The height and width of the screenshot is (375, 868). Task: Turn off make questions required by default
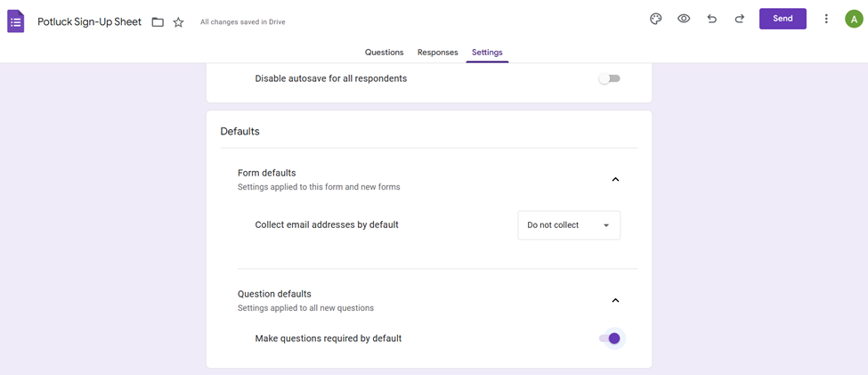coord(610,338)
